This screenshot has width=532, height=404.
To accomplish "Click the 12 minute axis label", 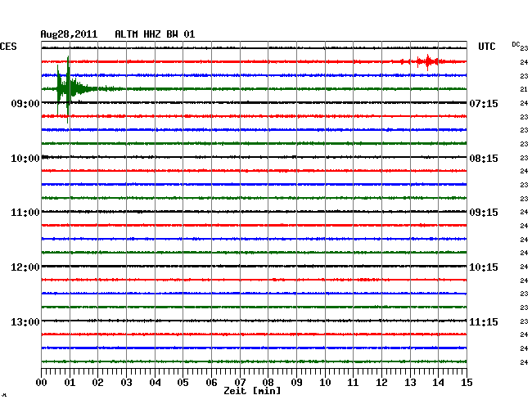I will point(381,382).
